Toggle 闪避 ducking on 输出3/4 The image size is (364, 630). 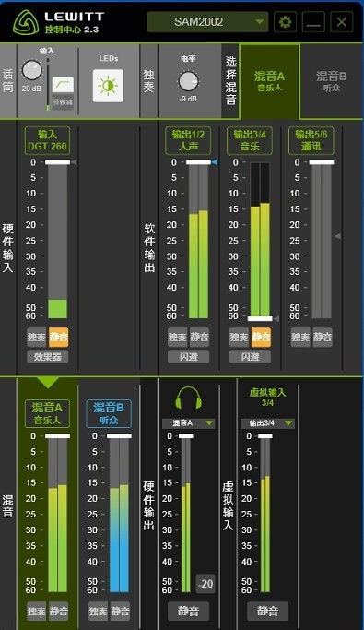tap(250, 356)
